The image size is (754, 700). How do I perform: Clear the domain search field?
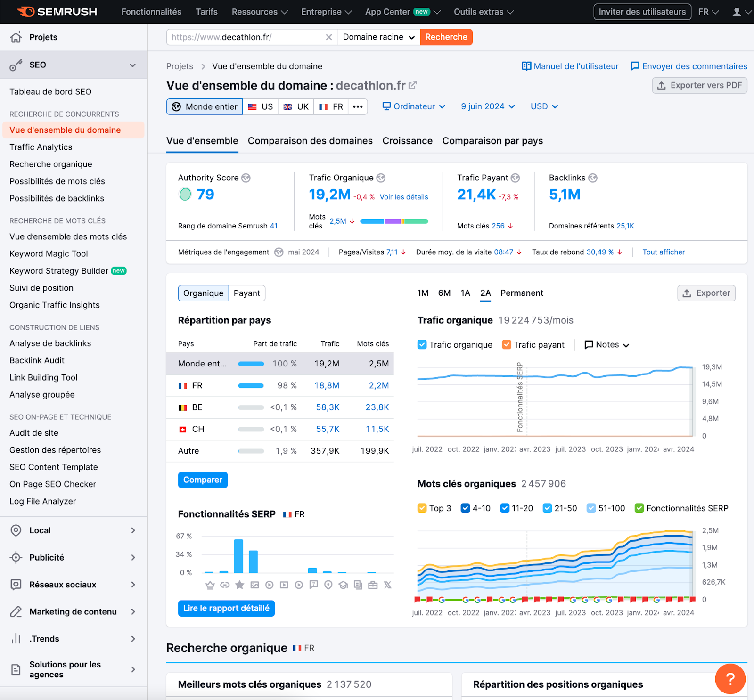click(329, 37)
